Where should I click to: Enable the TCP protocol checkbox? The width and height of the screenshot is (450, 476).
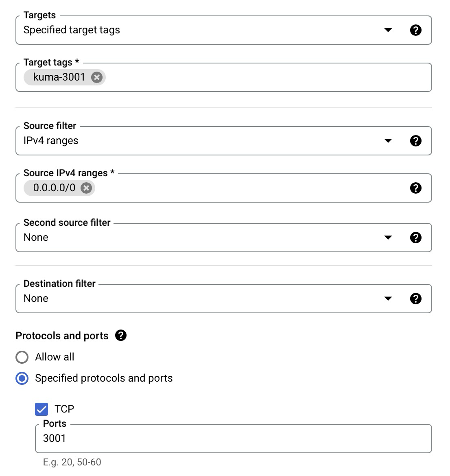click(41, 409)
